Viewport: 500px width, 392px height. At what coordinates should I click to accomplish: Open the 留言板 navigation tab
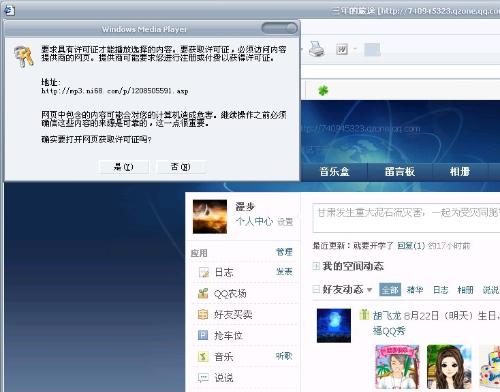coord(400,172)
